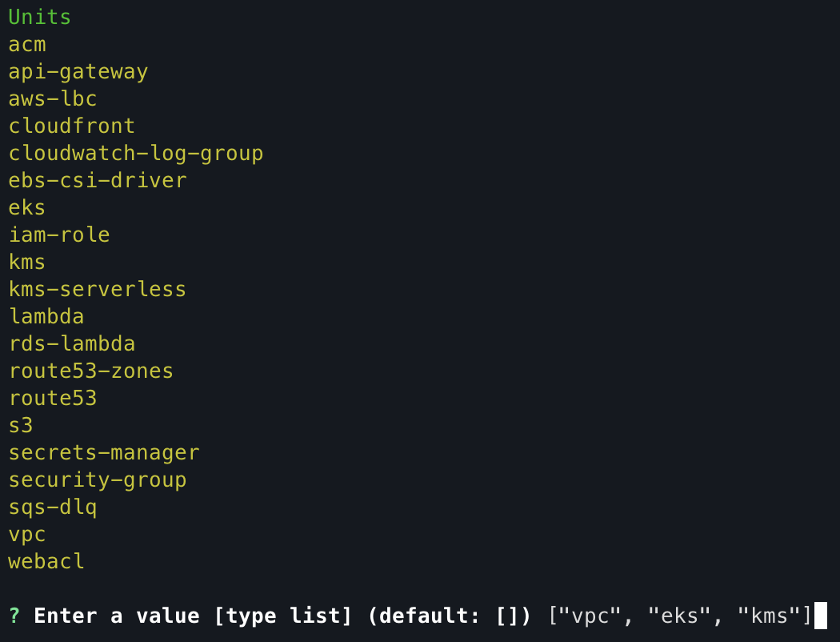
Task: Select cloudwatch-log-group in the list
Action: click(136, 153)
